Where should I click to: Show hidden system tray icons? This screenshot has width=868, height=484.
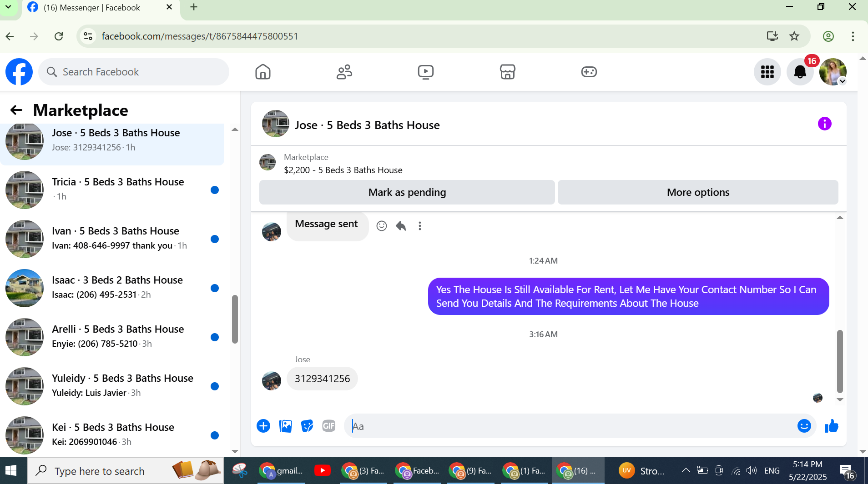pos(686,470)
